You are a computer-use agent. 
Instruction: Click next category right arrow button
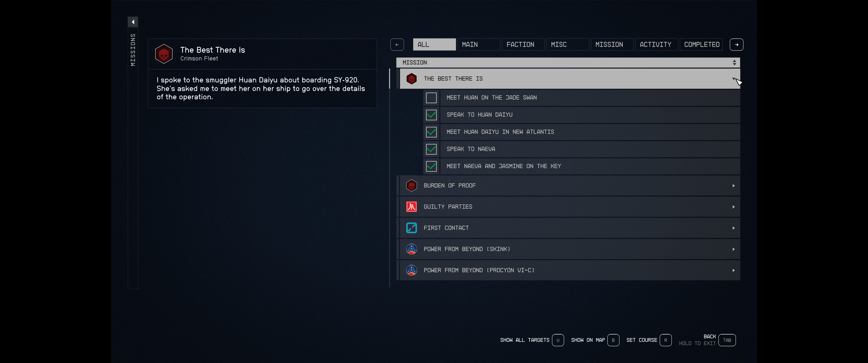point(736,44)
